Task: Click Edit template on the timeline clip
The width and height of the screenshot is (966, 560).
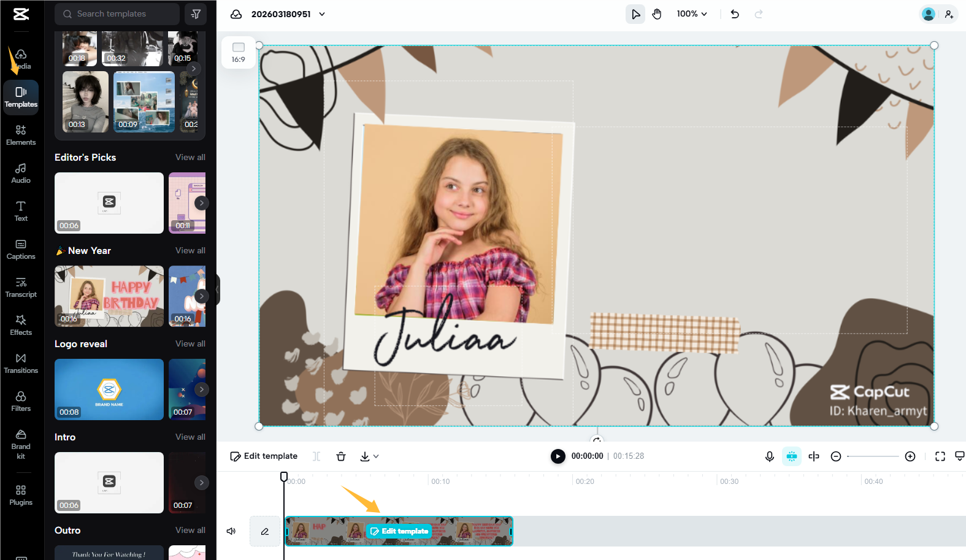Action: (x=399, y=531)
